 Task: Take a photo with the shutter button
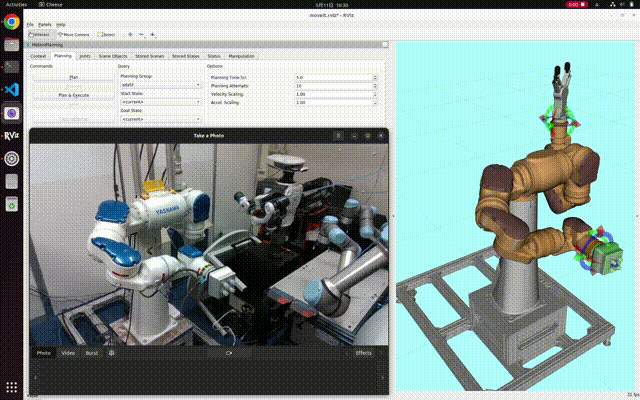pos(229,353)
